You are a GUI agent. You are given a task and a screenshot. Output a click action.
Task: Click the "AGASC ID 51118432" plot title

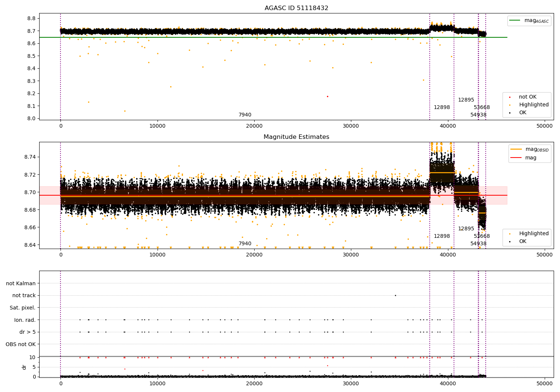coord(296,8)
